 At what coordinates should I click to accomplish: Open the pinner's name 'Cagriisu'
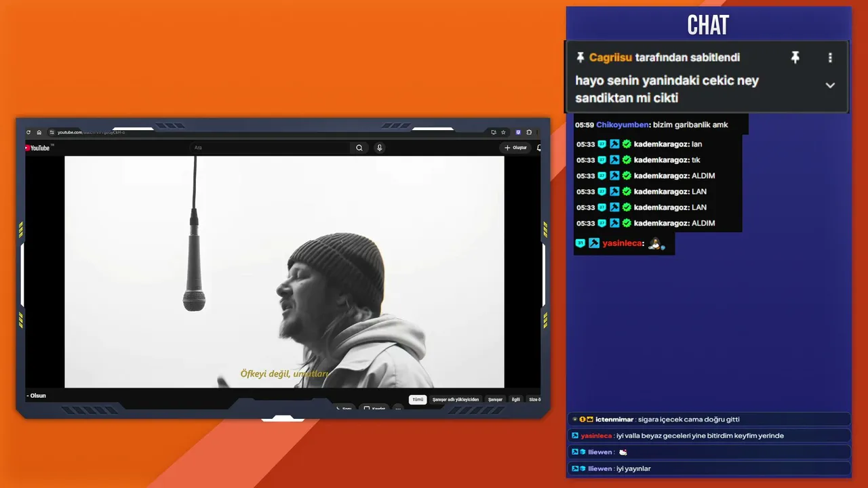click(611, 58)
